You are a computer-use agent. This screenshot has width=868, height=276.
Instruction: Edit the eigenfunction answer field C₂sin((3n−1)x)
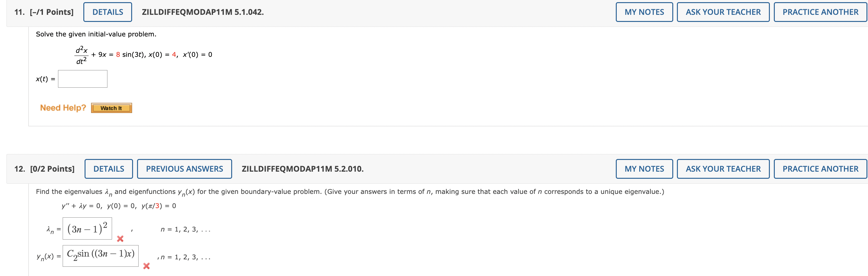coord(100,256)
